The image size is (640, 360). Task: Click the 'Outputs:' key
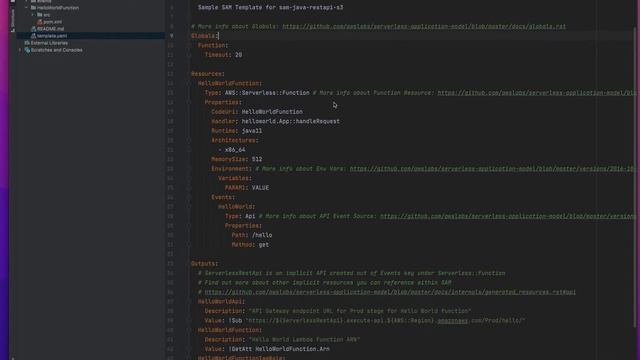pyautogui.click(x=204, y=264)
